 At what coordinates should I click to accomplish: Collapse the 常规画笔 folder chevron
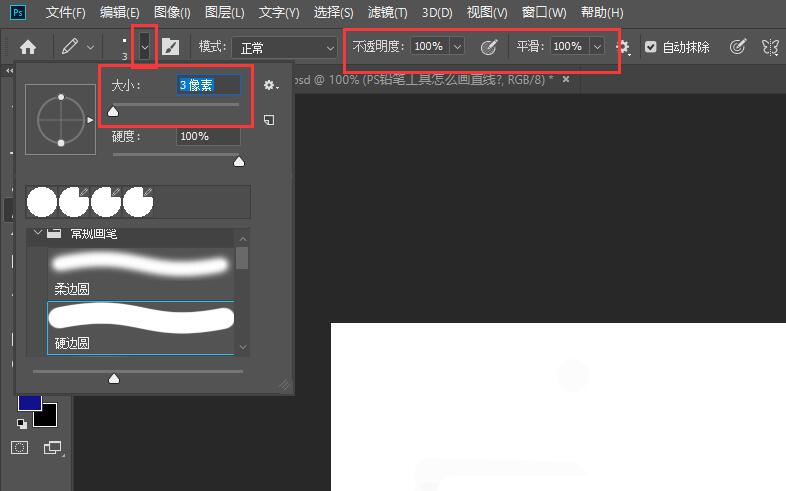37,233
